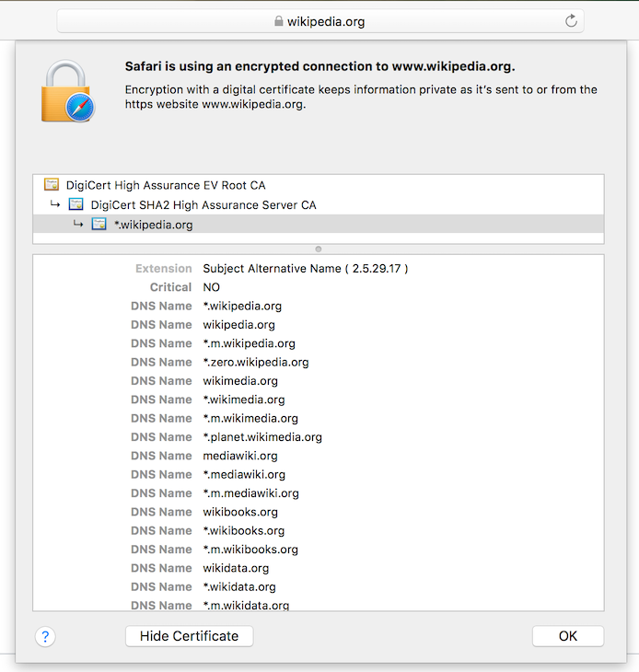
Task: Click DNS name wikipedia.org without wildcard
Action: (238, 325)
